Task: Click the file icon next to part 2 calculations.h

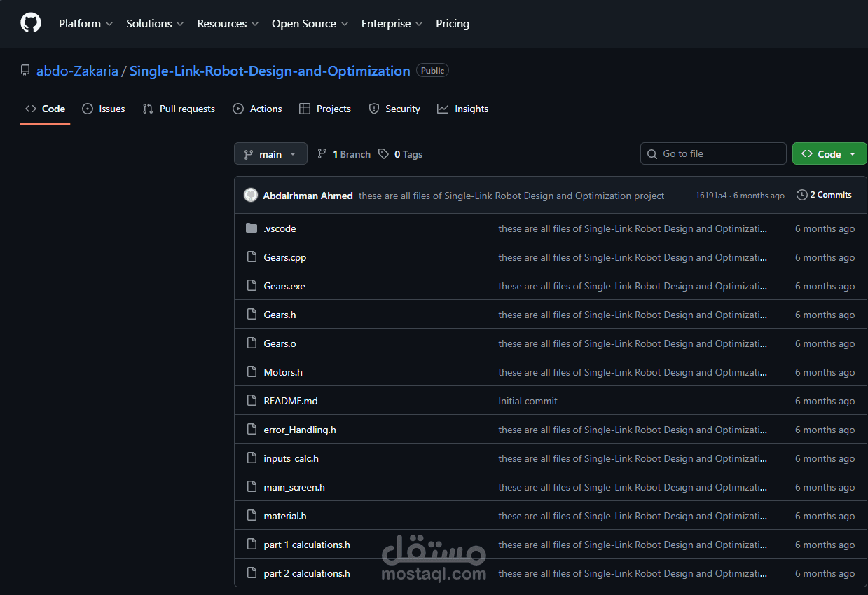Action: pyautogui.click(x=252, y=573)
